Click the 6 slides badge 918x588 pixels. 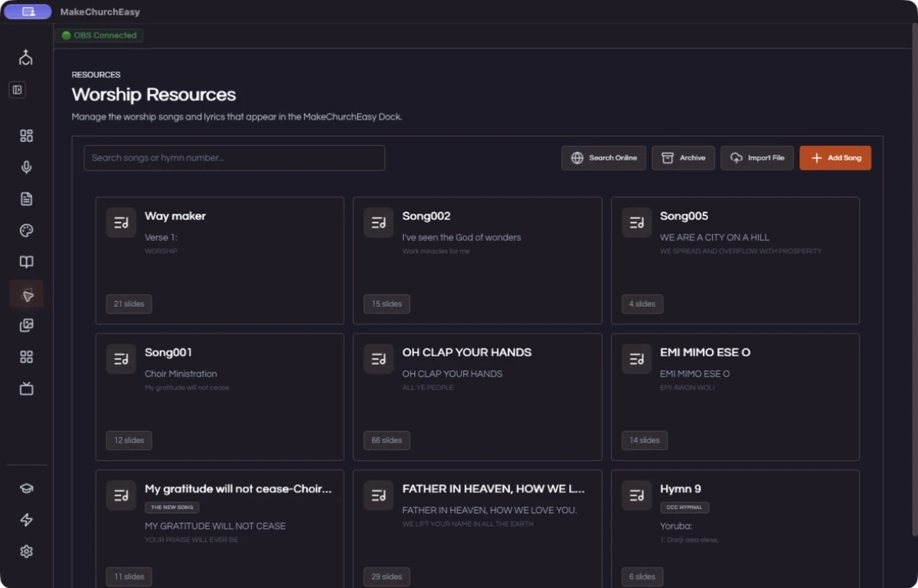click(642, 577)
